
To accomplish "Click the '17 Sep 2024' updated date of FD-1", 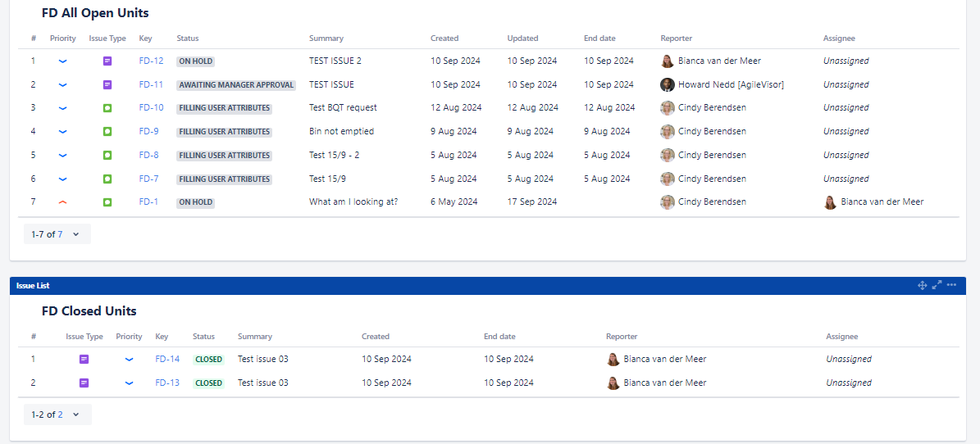I will pyautogui.click(x=532, y=202).
